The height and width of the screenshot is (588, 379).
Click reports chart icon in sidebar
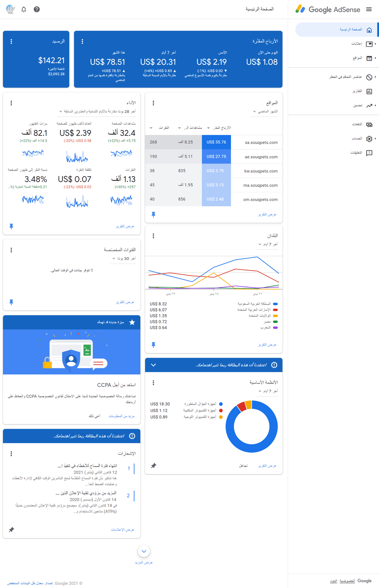(x=369, y=91)
